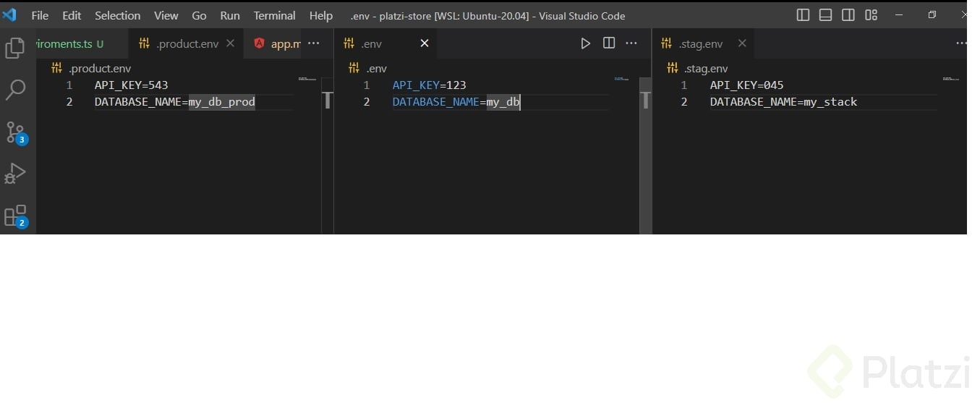Open the Selection menu

click(118, 15)
